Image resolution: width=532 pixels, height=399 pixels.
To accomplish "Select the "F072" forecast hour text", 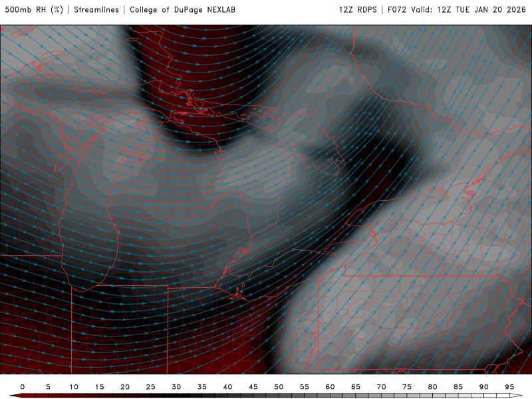I will (397, 10).
